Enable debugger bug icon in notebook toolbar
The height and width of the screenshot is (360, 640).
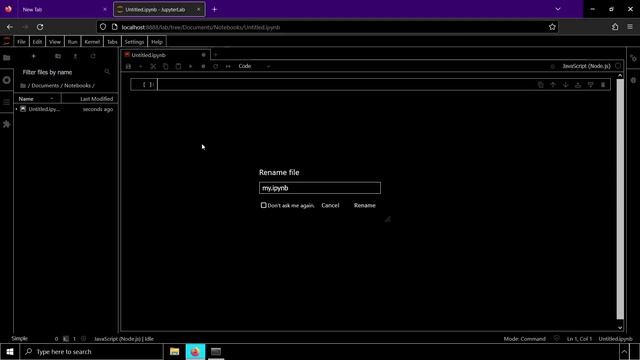pyautogui.click(x=553, y=66)
